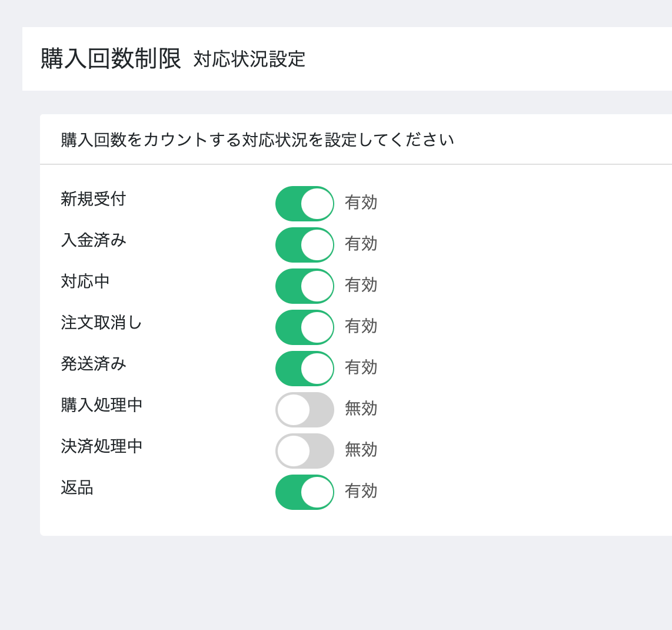The image size is (672, 630).
Task: Click the 有効 text beside 発送済み
Action: pos(361,367)
